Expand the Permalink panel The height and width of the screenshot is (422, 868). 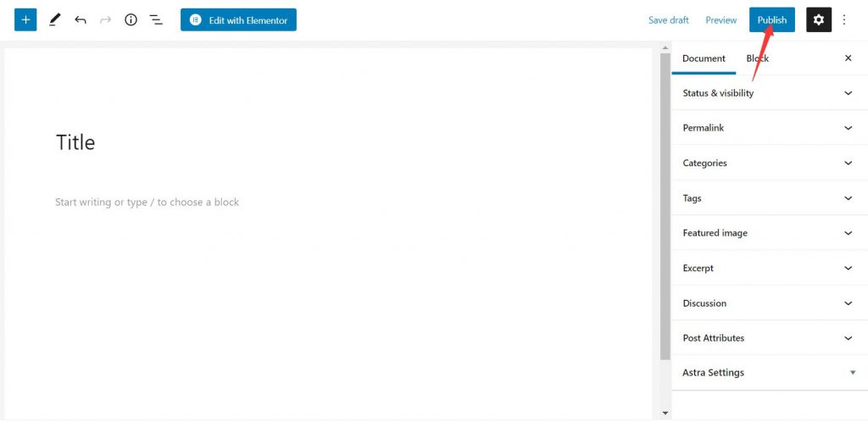[767, 128]
